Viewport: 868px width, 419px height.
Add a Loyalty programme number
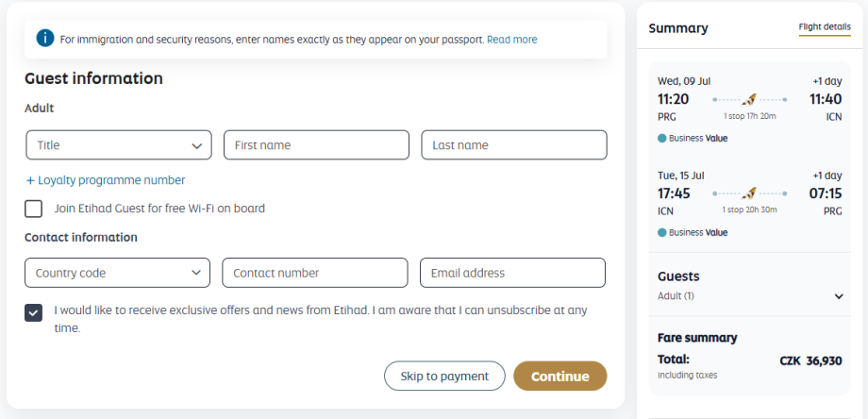(105, 180)
